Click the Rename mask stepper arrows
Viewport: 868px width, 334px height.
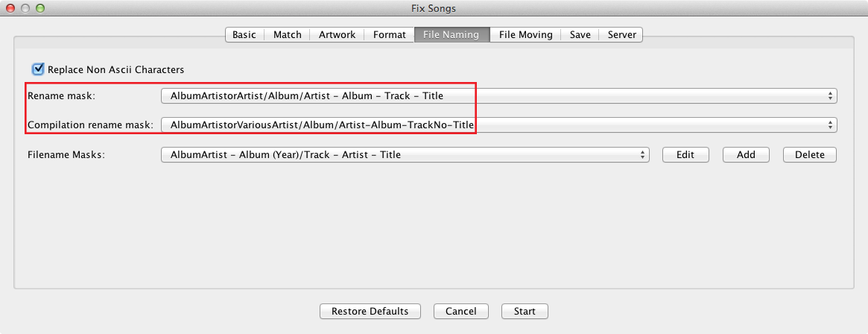(830, 96)
